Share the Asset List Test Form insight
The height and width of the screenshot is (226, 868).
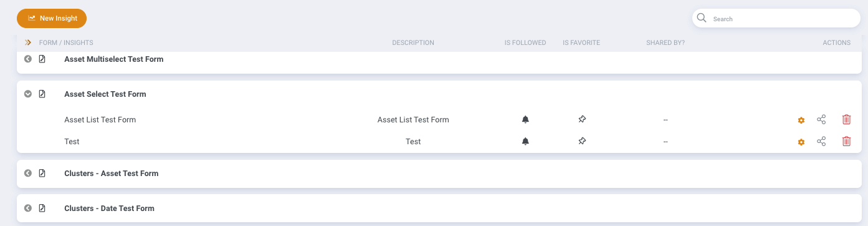pos(821,119)
